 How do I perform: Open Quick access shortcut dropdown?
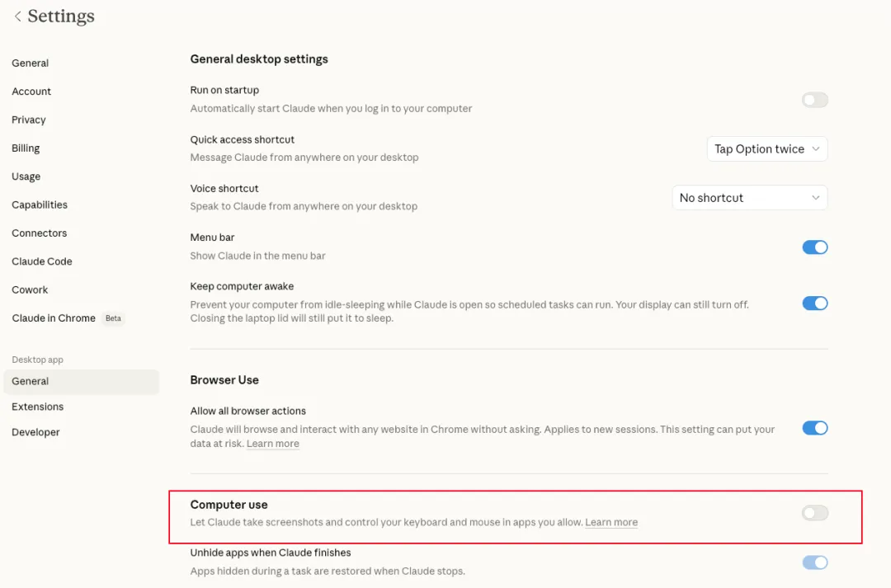(x=766, y=149)
